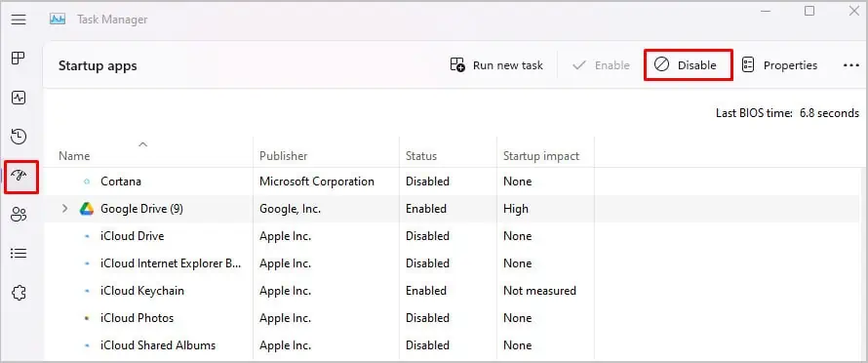Click Google Drive's Enabled status

click(425, 209)
